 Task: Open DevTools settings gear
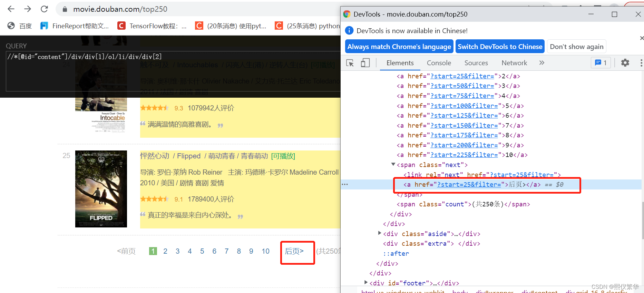tap(625, 63)
